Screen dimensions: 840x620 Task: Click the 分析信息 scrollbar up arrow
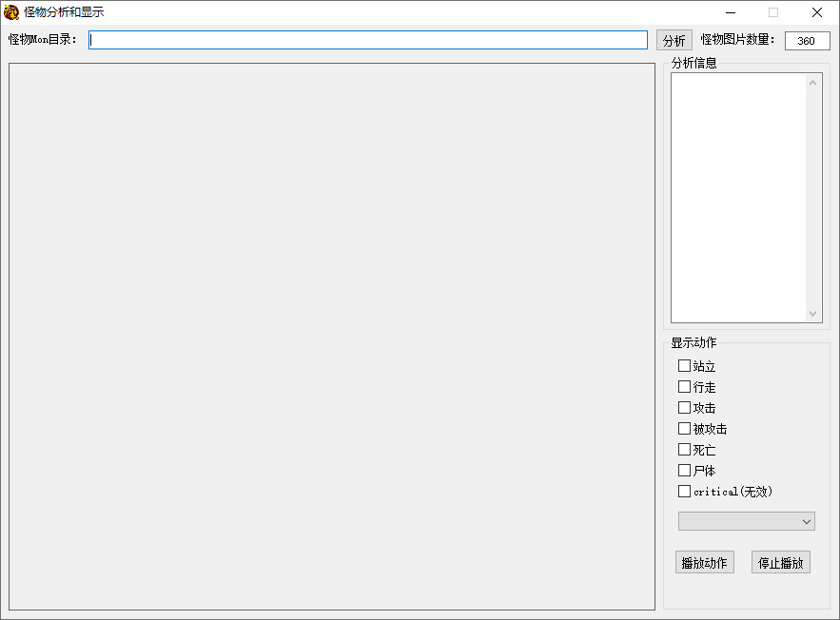click(813, 83)
